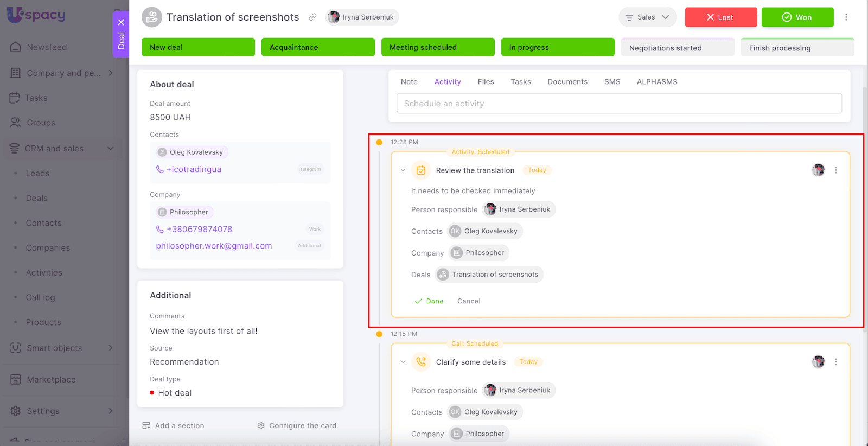Mark Review the translation as Done
Image resolution: width=868 pixels, height=446 pixels.
coord(429,301)
